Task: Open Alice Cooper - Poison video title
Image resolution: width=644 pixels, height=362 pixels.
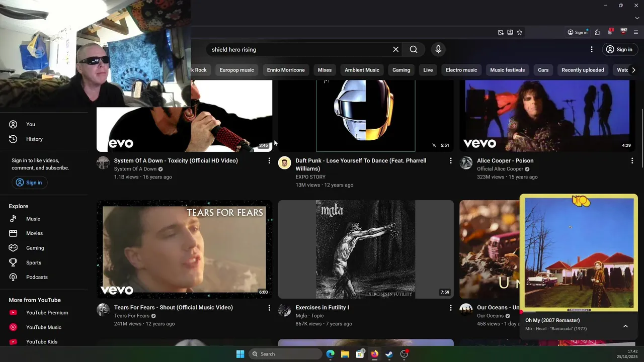Action: (505, 161)
